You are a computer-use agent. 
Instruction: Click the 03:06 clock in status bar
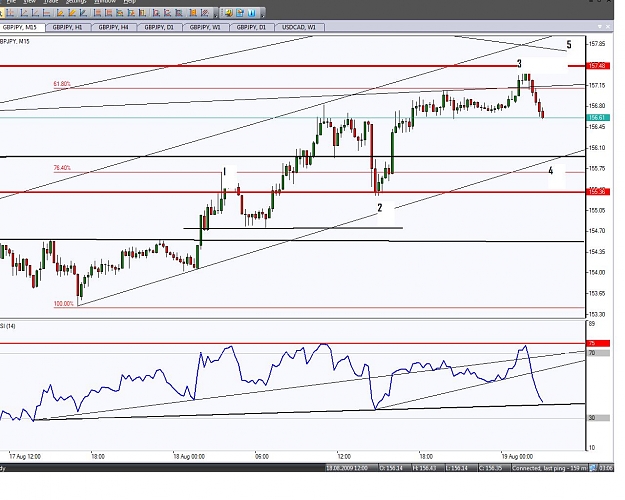point(606,468)
